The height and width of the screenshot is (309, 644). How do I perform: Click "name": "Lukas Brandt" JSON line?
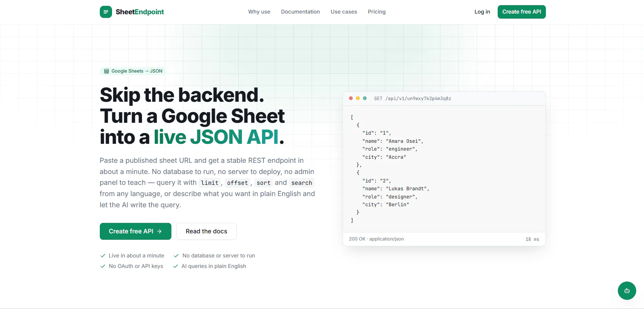coord(396,189)
